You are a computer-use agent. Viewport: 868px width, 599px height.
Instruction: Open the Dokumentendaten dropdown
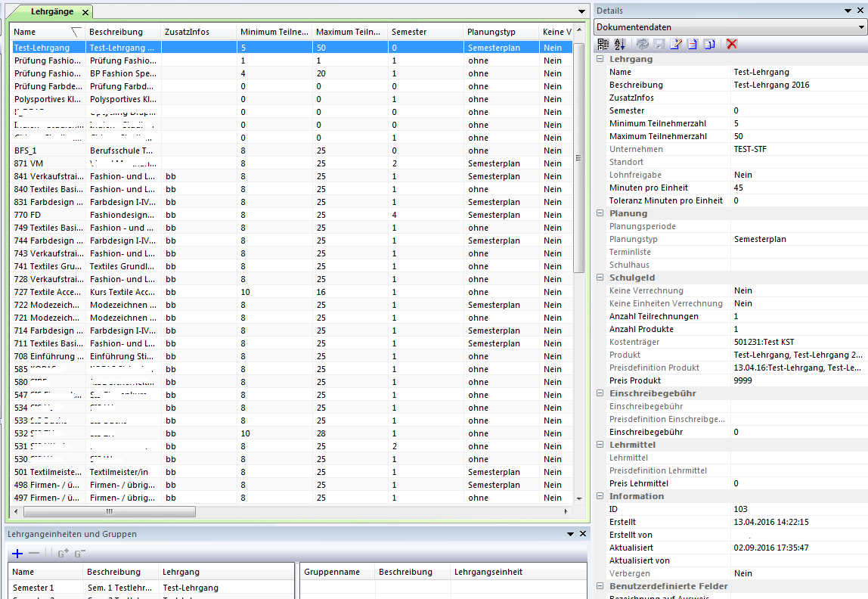click(861, 27)
